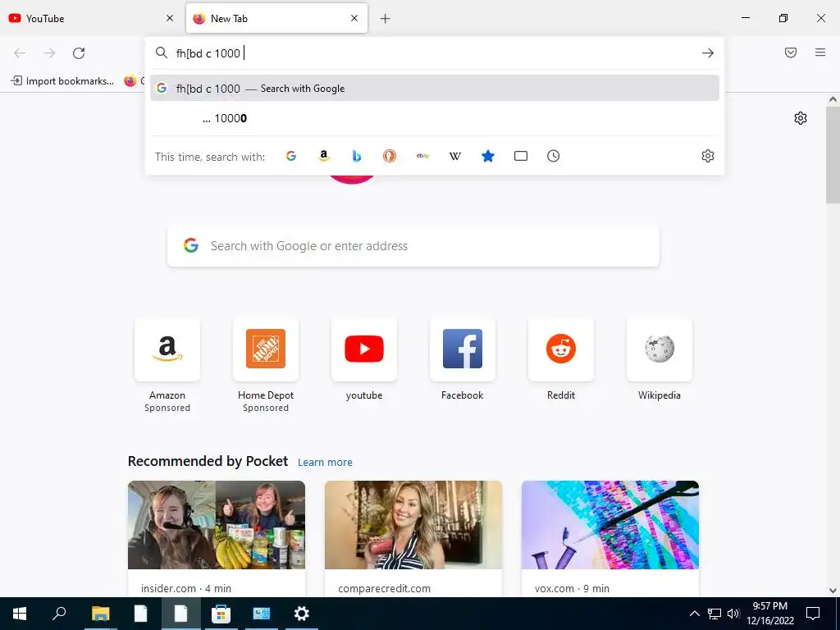
Task: Open a new tab with the plus button
Action: [x=386, y=19]
